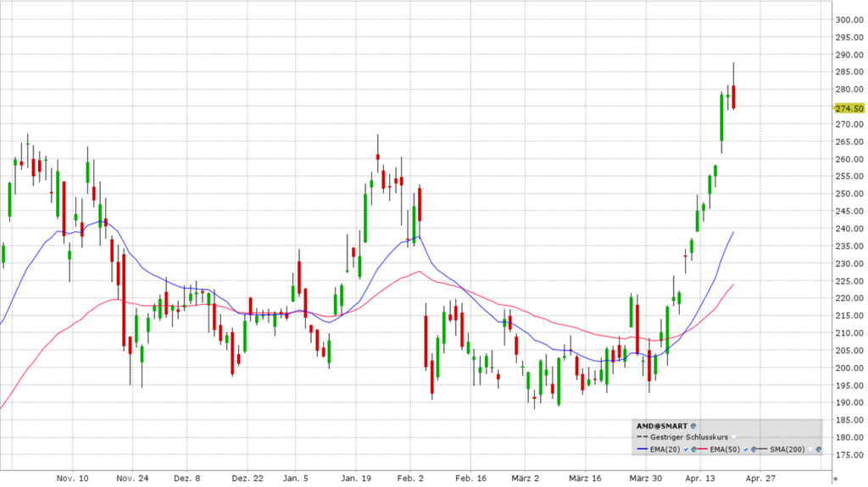
Task: Enable the SMA(200) indicator checkbox
Action: click(x=810, y=449)
